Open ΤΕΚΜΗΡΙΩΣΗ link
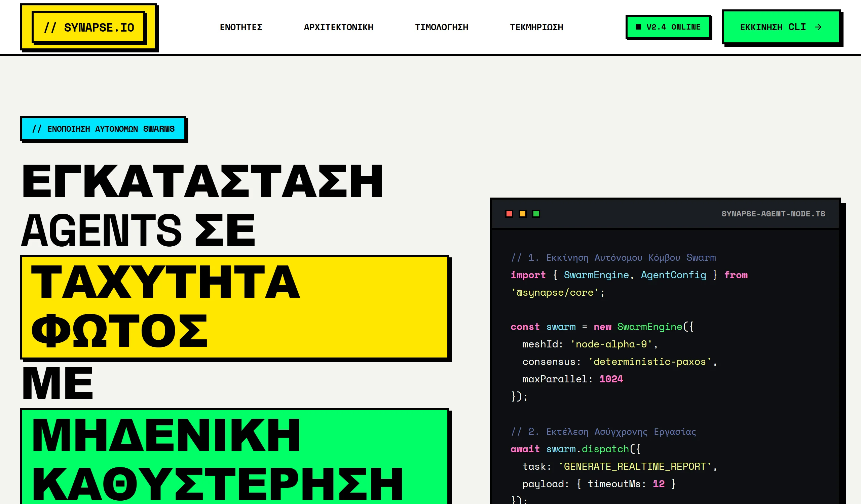The image size is (861, 504). (x=536, y=27)
